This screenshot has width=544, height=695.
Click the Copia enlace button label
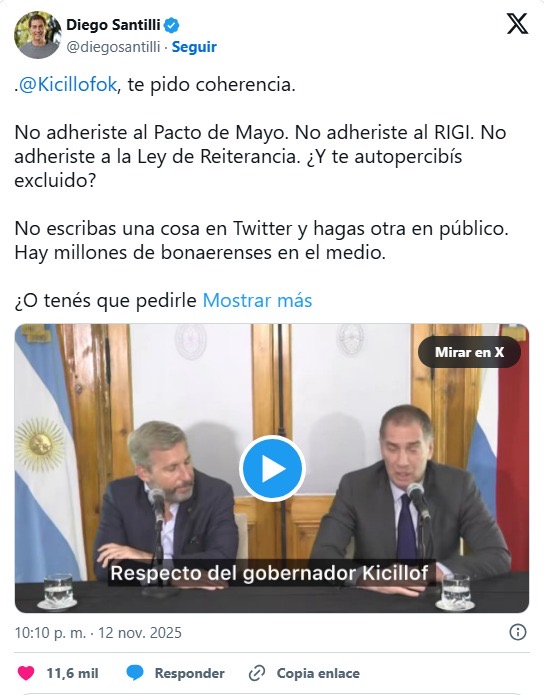click(318, 673)
